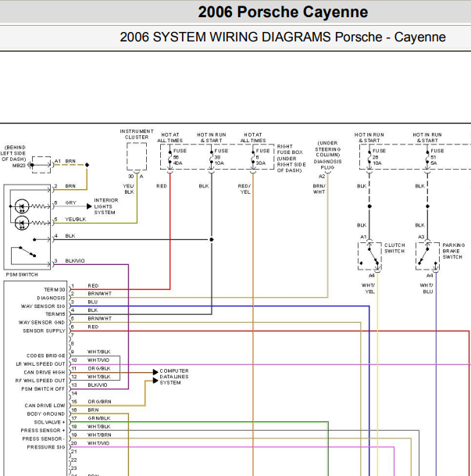Select the 30A fuse 6 label
Screen dimensions: 471x476
tap(262, 157)
